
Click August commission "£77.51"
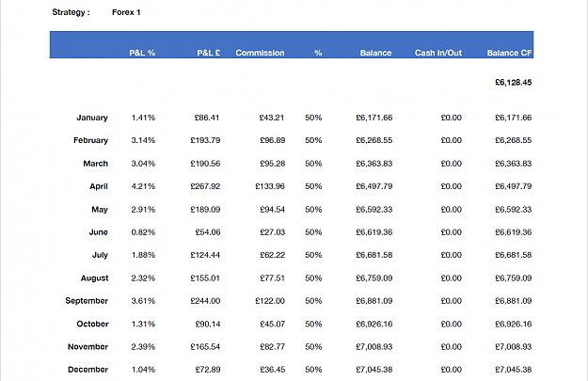(272, 278)
